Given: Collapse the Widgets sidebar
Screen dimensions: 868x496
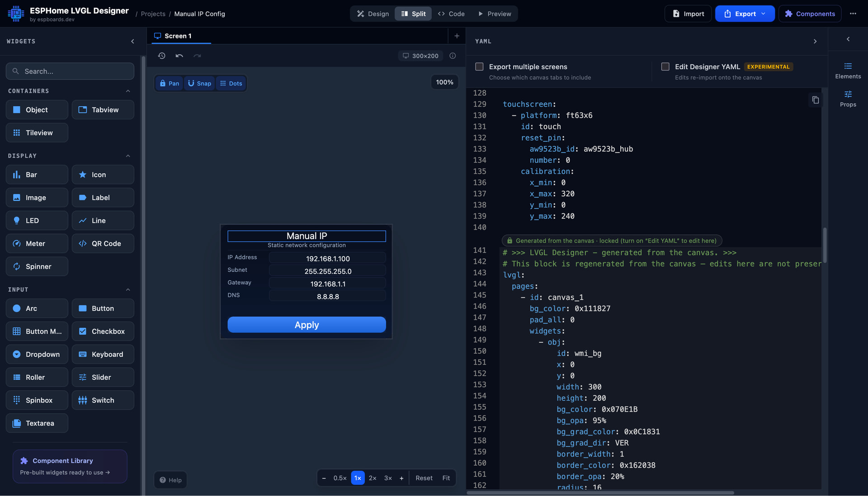Looking at the screenshot, I should [x=132, y=41].
